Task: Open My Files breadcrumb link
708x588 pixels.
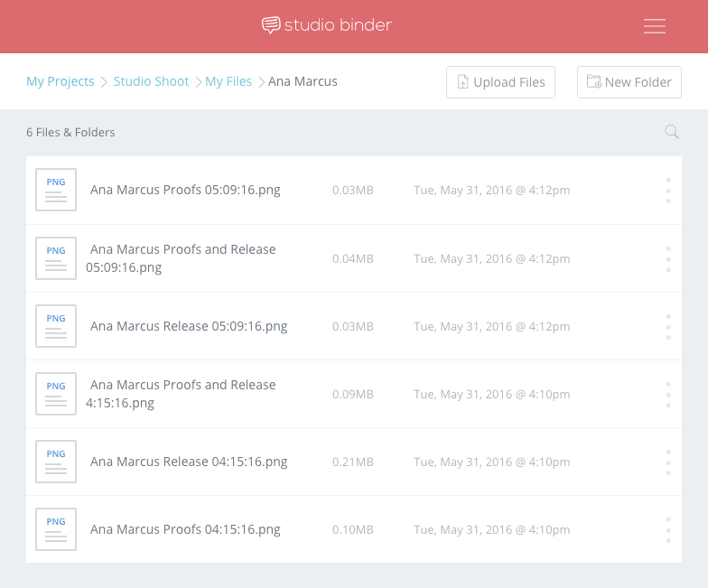Action: coord(228,81)
